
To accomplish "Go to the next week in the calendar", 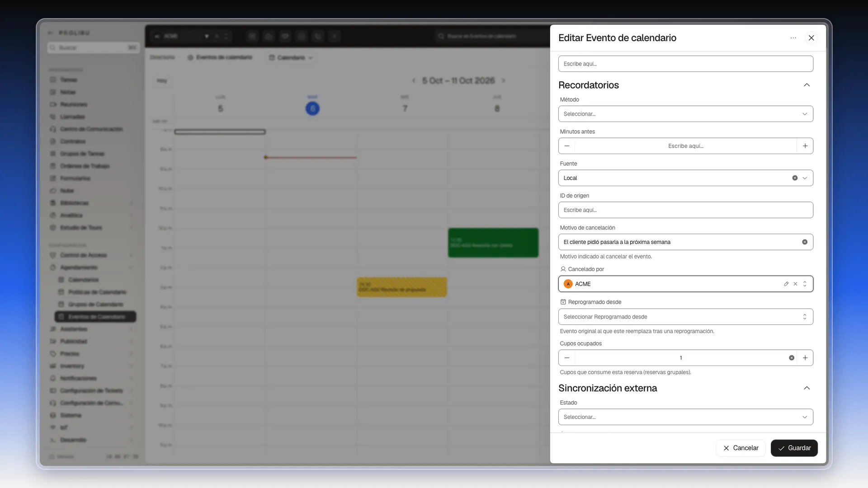I will 503,80.
